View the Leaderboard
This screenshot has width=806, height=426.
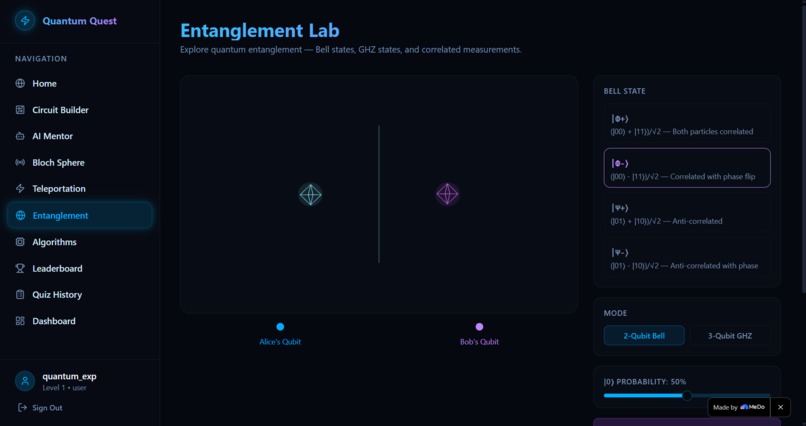coord(80,268)
